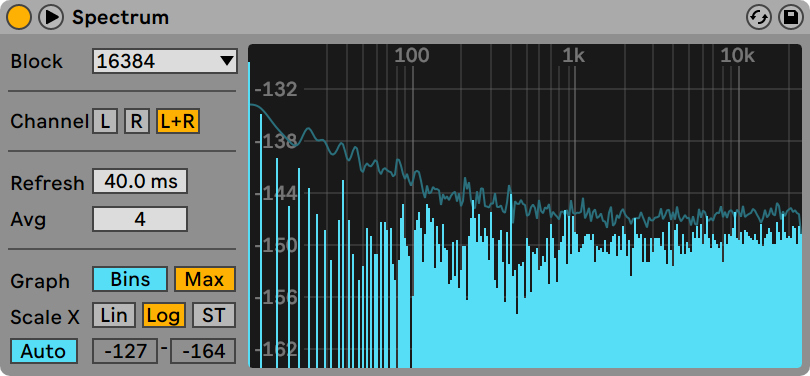Set Scale X to ST semitones
This screenshot has width=810, height=376.
point(214,315)
